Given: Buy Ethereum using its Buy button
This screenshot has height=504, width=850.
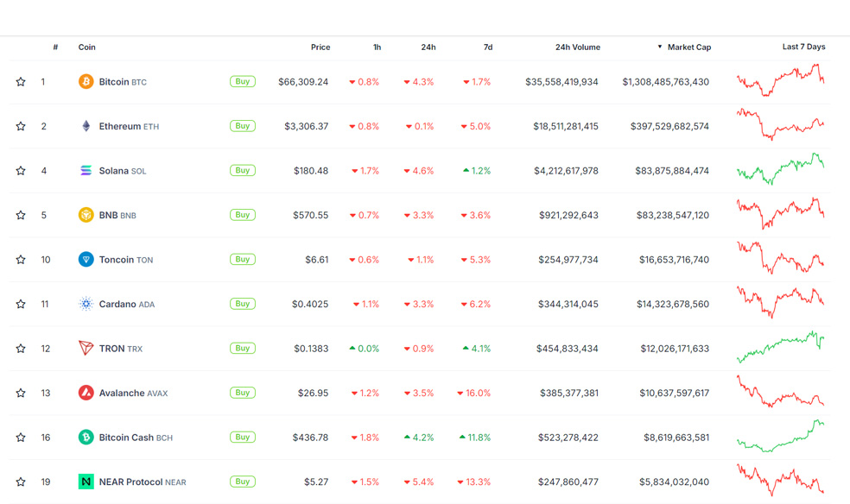Looking at the screenshot, I should [243, 126].
